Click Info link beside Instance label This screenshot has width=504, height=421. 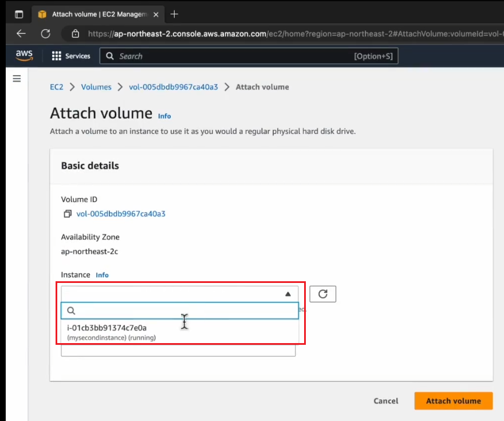point(102,275)
